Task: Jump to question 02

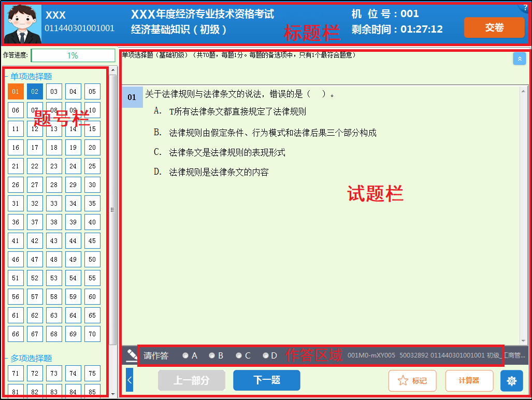Action: (x=35, y=92)
